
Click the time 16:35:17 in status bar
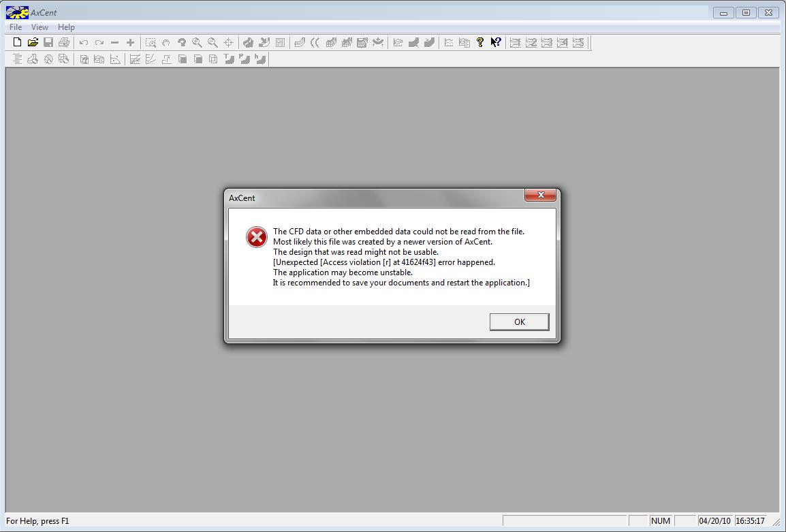coord(750,521)
